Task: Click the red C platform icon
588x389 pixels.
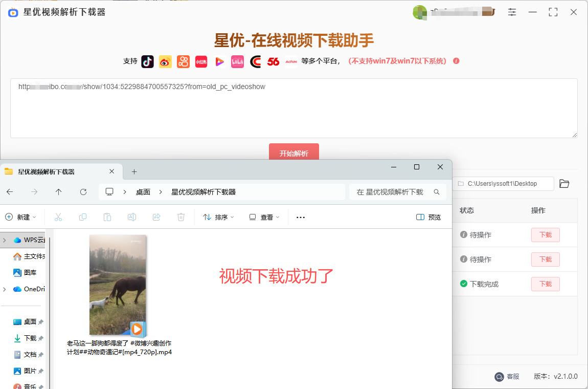Action: coord(255,61)
